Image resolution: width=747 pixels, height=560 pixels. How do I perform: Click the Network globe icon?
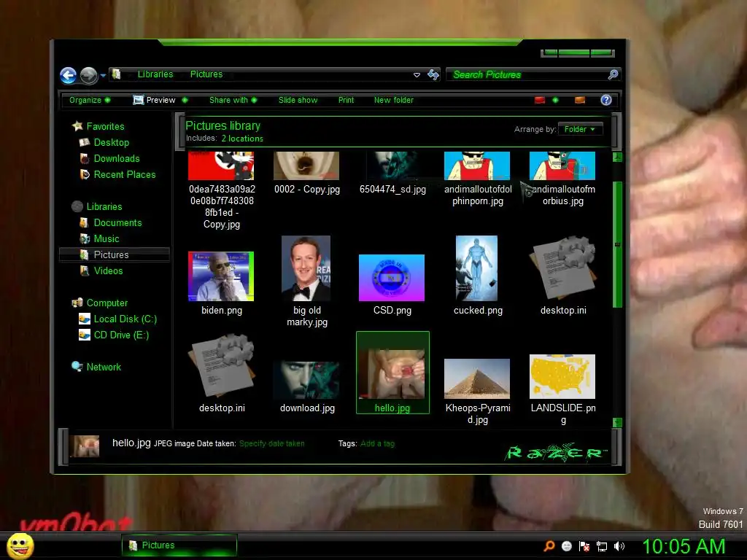[77, 367]
